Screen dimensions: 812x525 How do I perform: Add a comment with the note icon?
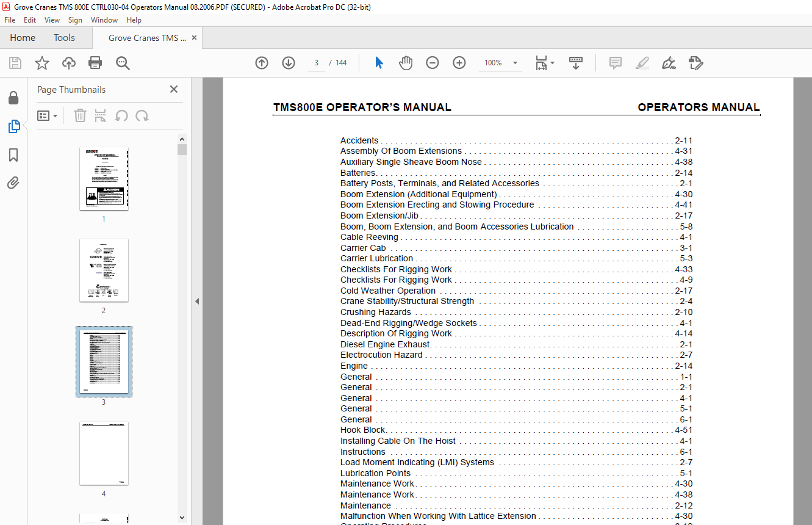pyautogui.click(x=616, y=63)
